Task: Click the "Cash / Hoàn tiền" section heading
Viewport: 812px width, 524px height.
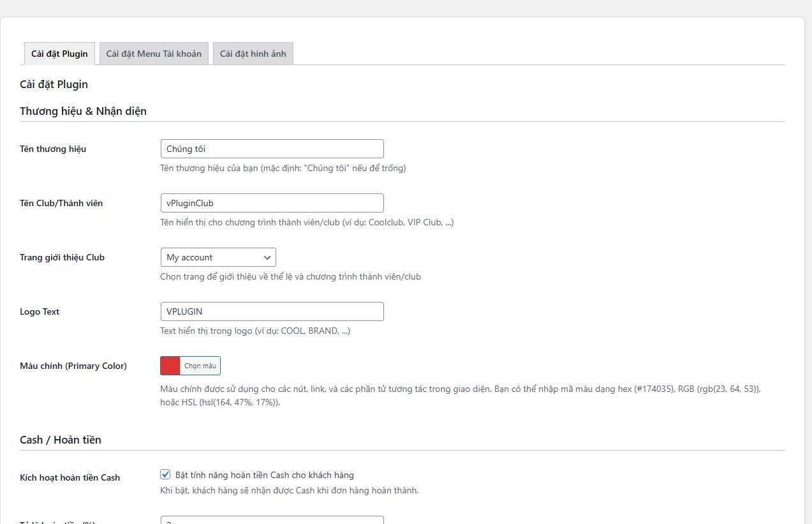Action: click(x=61, y=440)
